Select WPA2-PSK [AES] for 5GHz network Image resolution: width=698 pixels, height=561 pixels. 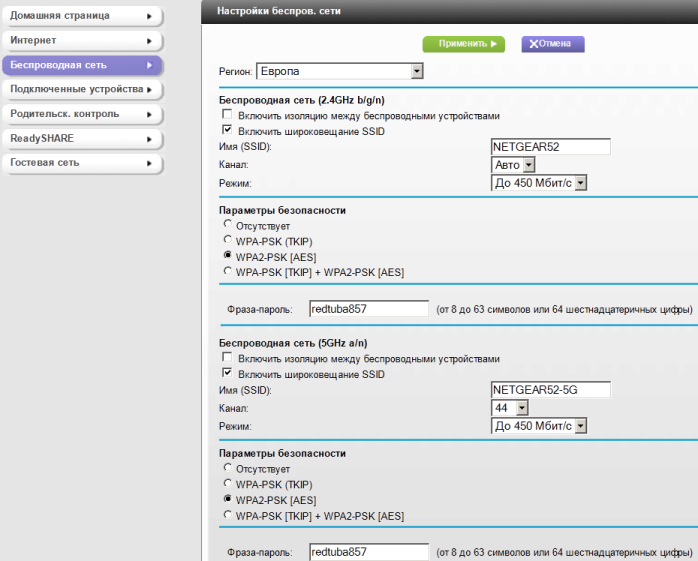click(227, 499)
